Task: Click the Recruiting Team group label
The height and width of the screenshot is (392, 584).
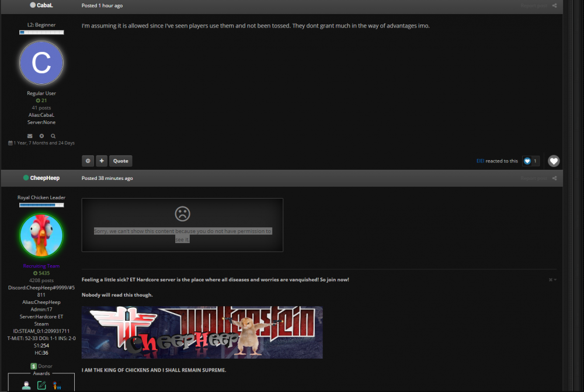Action: pyautogui.click(x=41, y=266)
